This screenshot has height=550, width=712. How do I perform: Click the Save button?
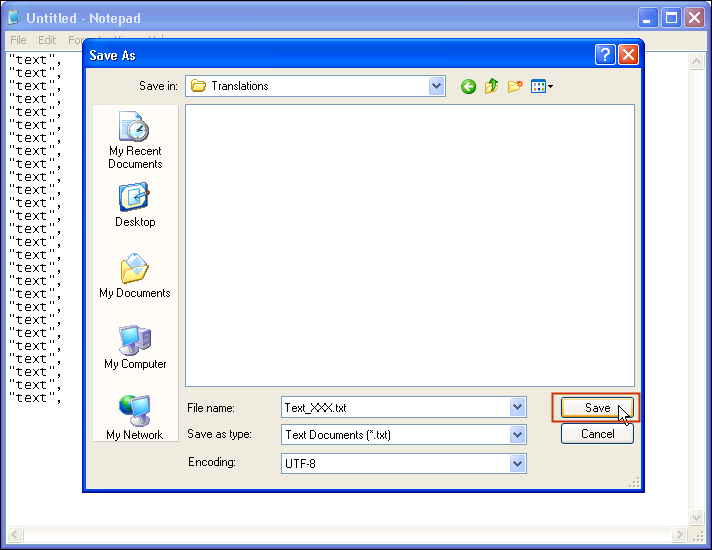click(x=597, y=408)
